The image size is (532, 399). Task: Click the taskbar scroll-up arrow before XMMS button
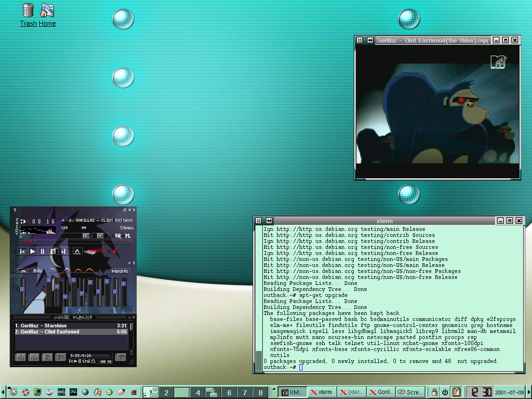click(x=274, y=389)
